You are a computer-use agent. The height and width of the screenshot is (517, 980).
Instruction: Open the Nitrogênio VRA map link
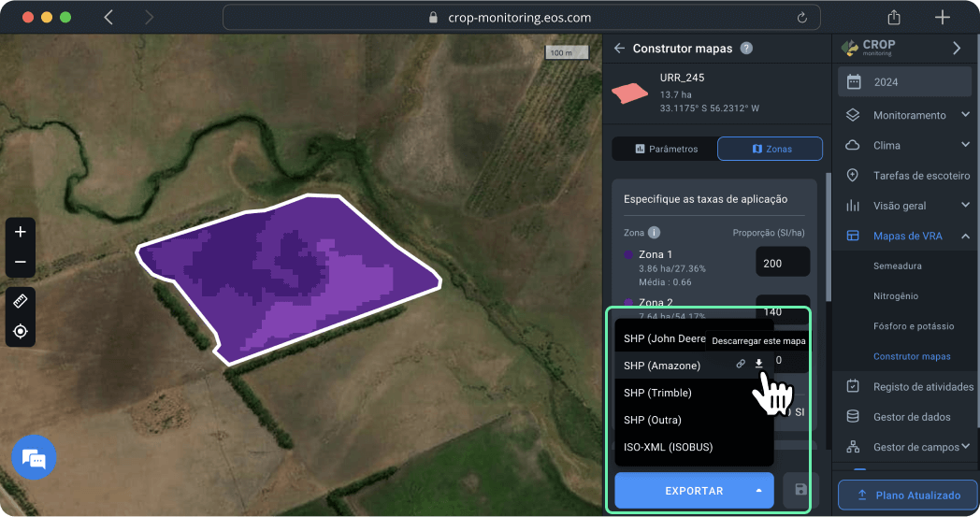click(x=895, y=296)
